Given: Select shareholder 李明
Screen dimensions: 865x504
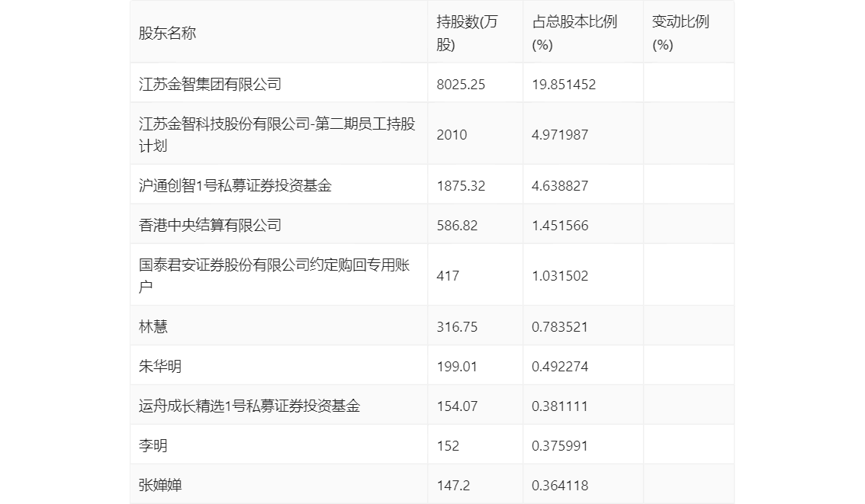Looking at the screenshot, I should click(153, 446).
